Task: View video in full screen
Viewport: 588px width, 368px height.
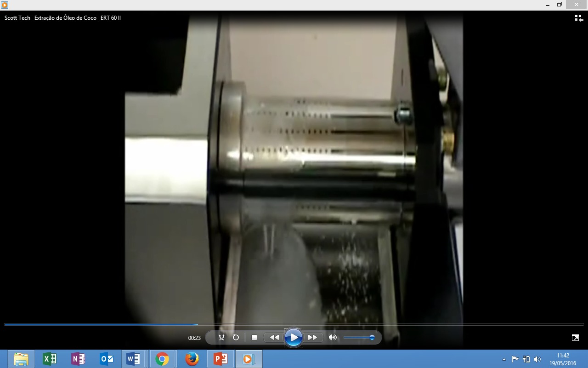Action: tap(575, 338)
